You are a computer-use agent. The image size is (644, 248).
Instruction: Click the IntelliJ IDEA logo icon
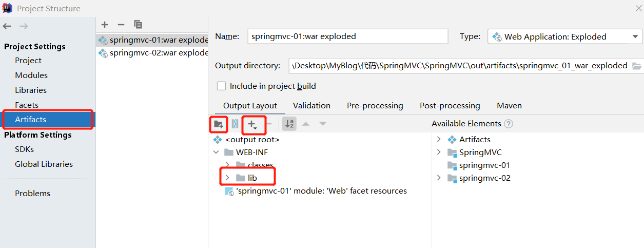[x=7, y=8]
